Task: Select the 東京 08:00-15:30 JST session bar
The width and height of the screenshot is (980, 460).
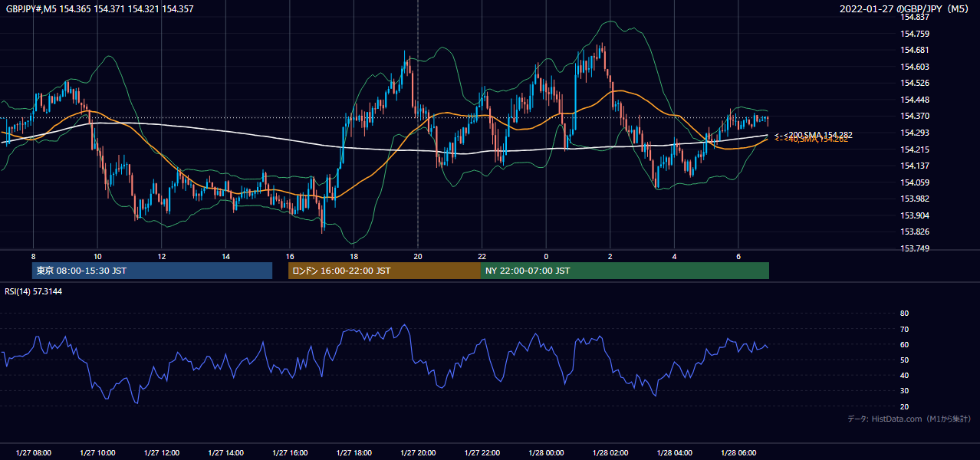Action: (x=153, y=271)
